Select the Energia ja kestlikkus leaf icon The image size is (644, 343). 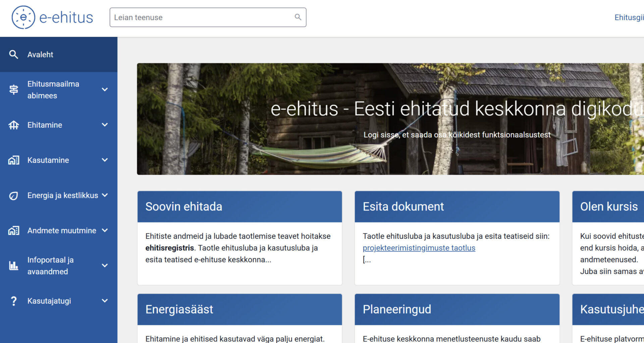click(x=14, y=195)
